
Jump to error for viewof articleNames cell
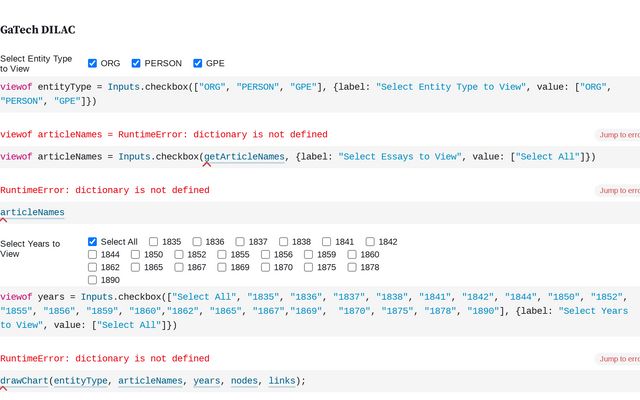(618, 135)
